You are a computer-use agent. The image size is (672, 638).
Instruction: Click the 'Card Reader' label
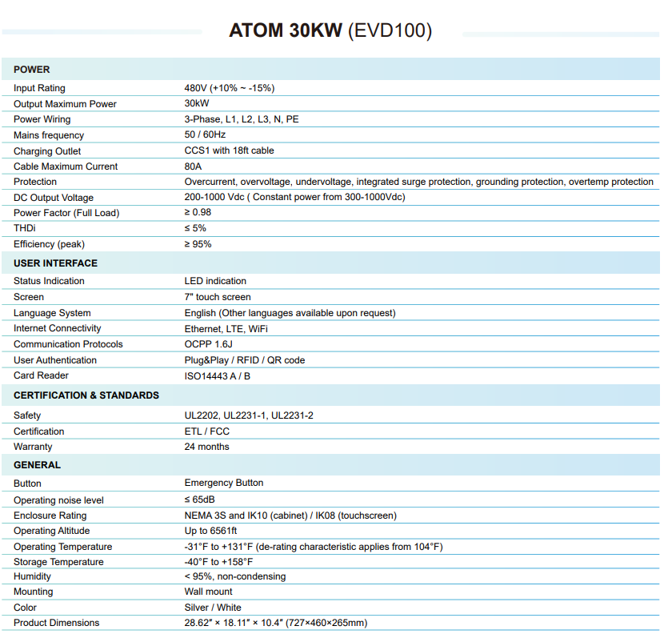[x=41, y=375]
